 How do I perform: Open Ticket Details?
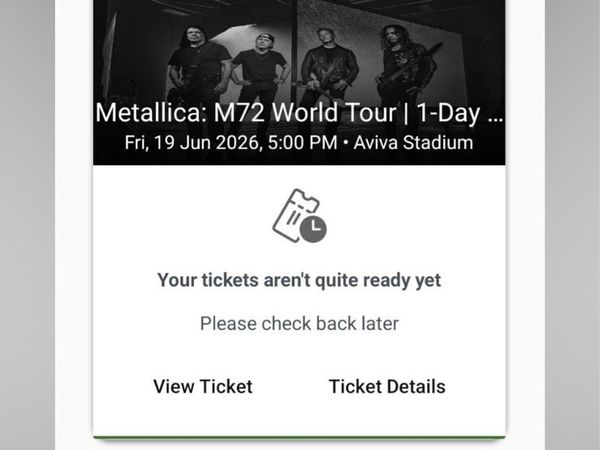pos(387,386)
